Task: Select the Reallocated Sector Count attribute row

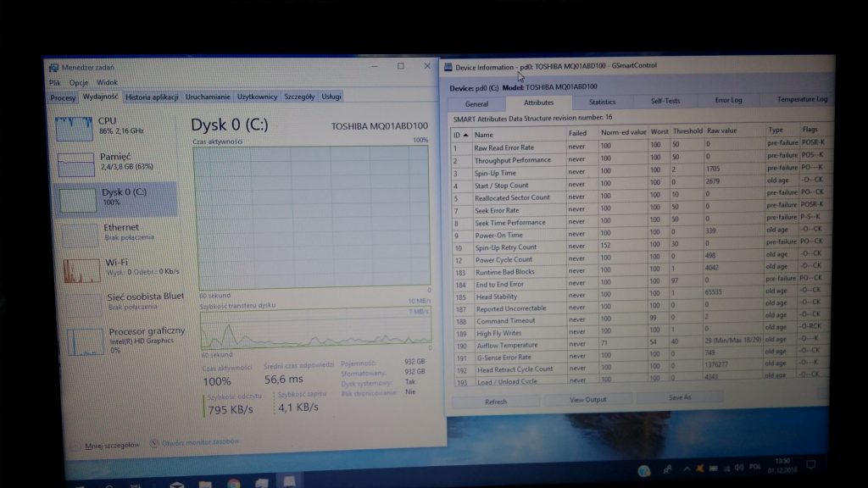Action: click(511, 197)
